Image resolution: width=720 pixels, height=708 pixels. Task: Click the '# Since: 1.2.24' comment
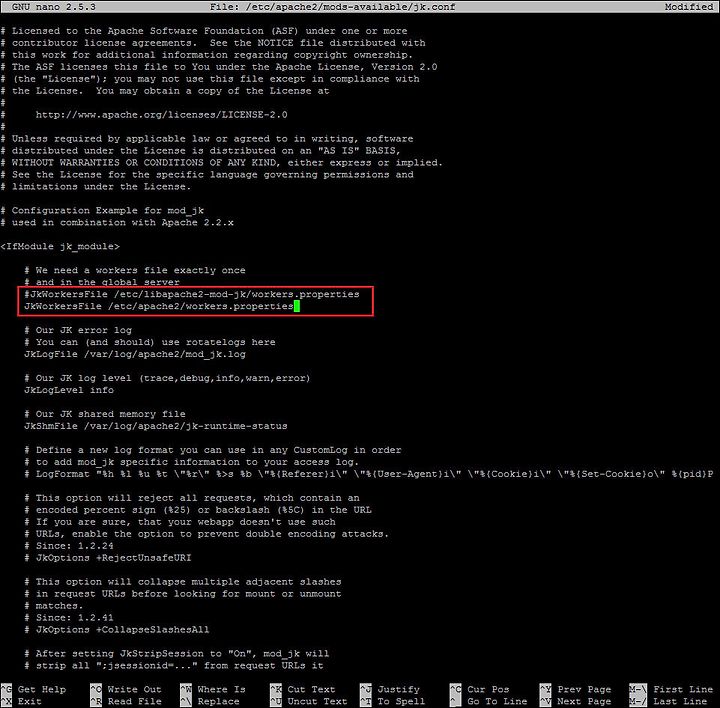(x=69, y=545)
